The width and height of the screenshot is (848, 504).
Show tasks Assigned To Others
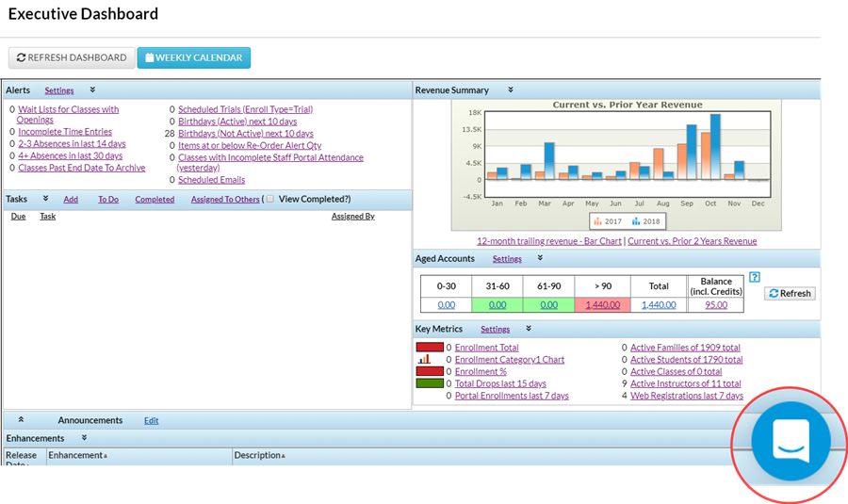pyautogui.click(x=225, y=200)
